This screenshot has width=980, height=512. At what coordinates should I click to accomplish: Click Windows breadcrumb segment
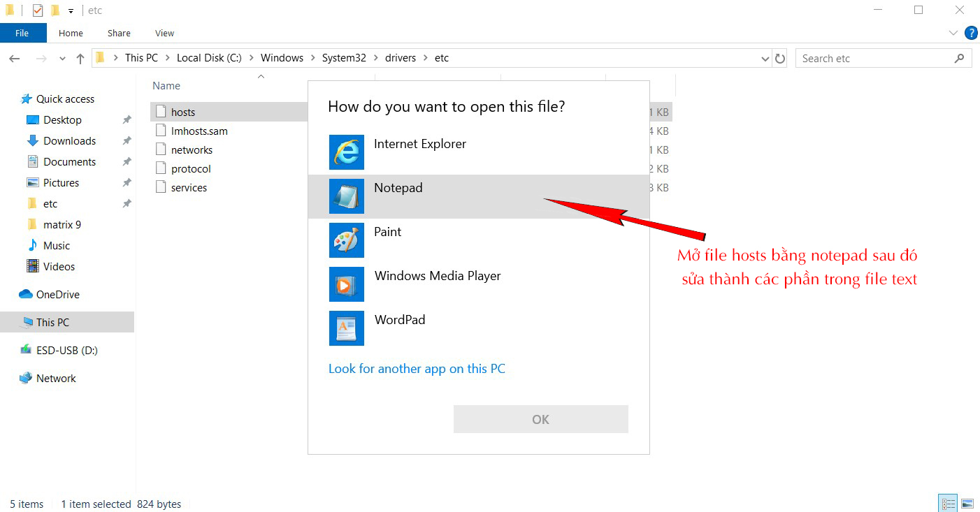pos(282,58)
